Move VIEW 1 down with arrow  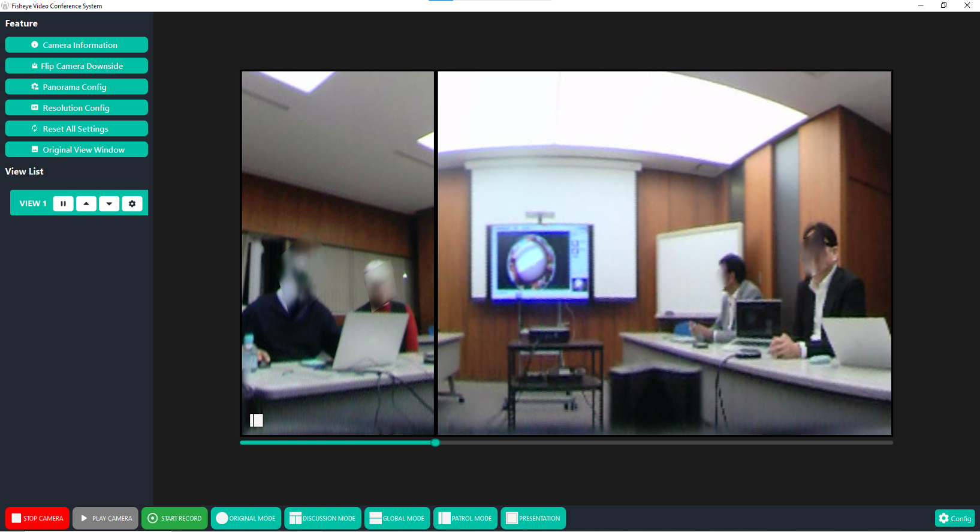109,204
